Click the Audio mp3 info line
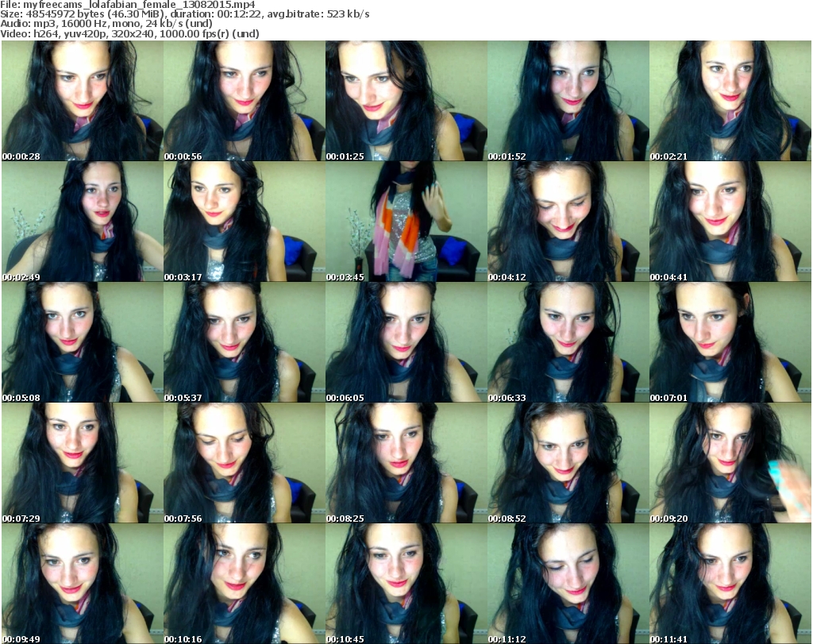 pyautogui.click(x=106, y=24)
